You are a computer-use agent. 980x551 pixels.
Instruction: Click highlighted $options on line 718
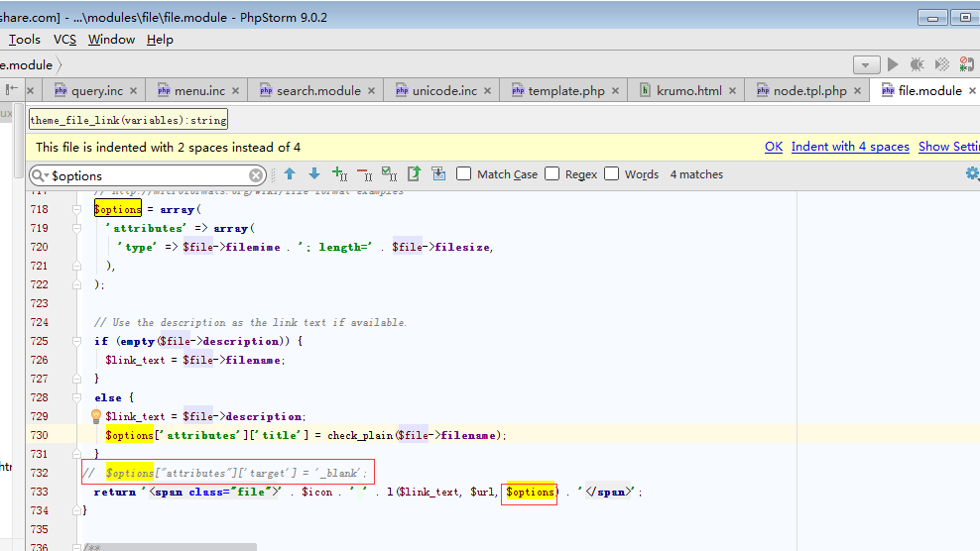click(117, 209)
